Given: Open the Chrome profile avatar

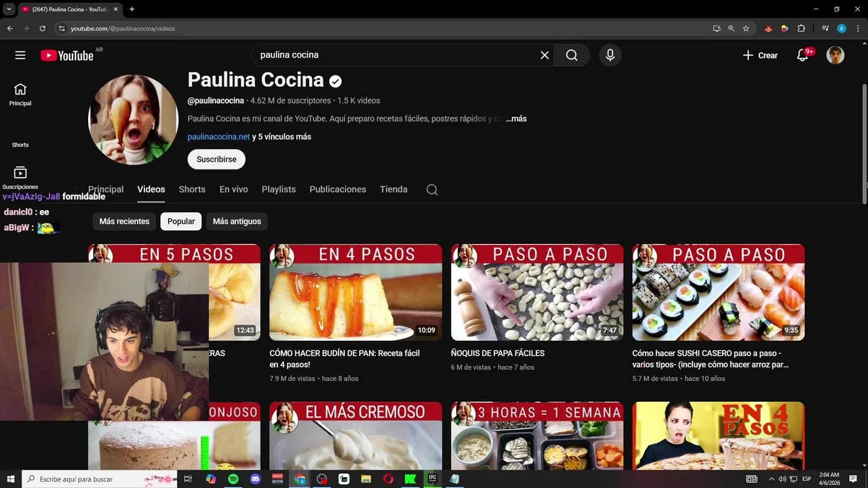Looking at the screenshot, I should point(842,28).
